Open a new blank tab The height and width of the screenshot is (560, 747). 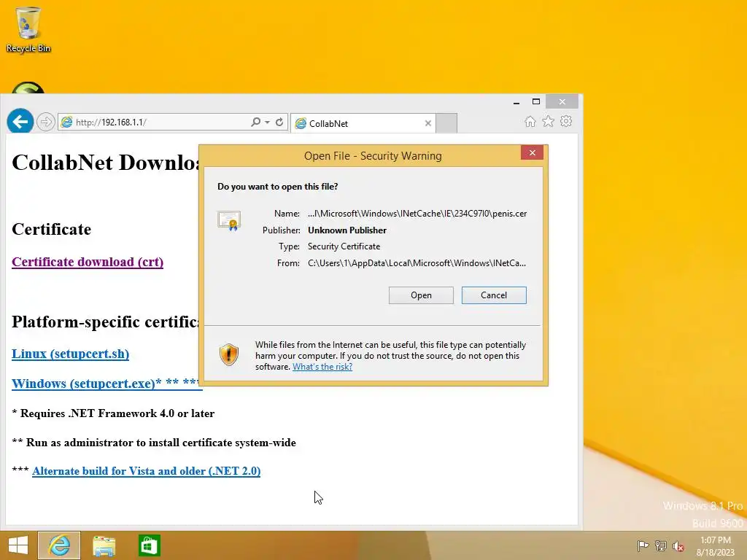tap(446, 123)
